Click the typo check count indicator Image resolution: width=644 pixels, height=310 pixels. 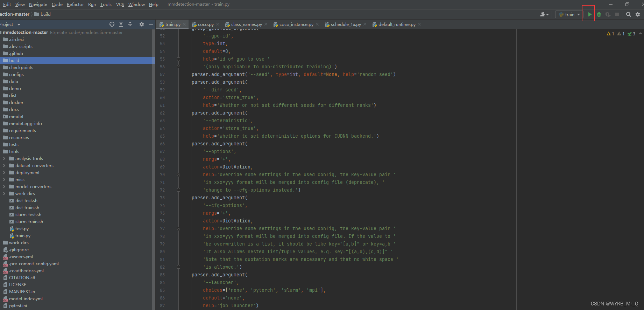pos(631,34)
